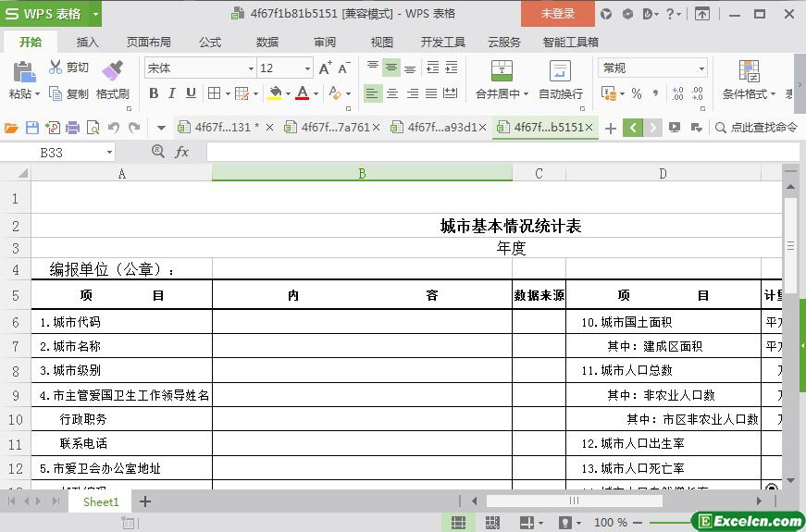Click the Merge and Center (合并居中) icon

pyautogui.click(x=501, y=71)
